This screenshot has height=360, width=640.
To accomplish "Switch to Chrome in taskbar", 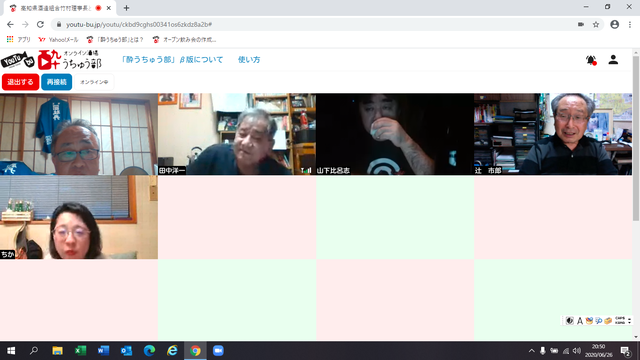I will click(195, 351).
